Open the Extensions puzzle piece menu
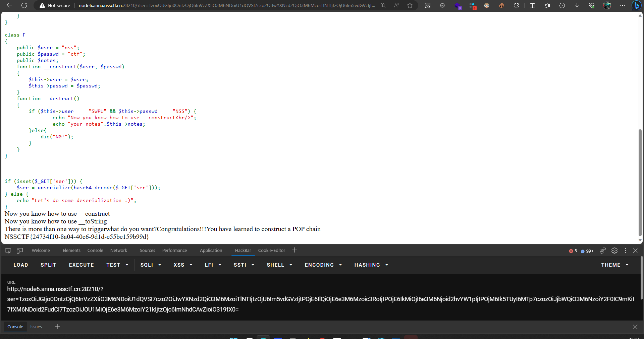The height and width of the screenshot is (339, 644). tap(516, 5)
